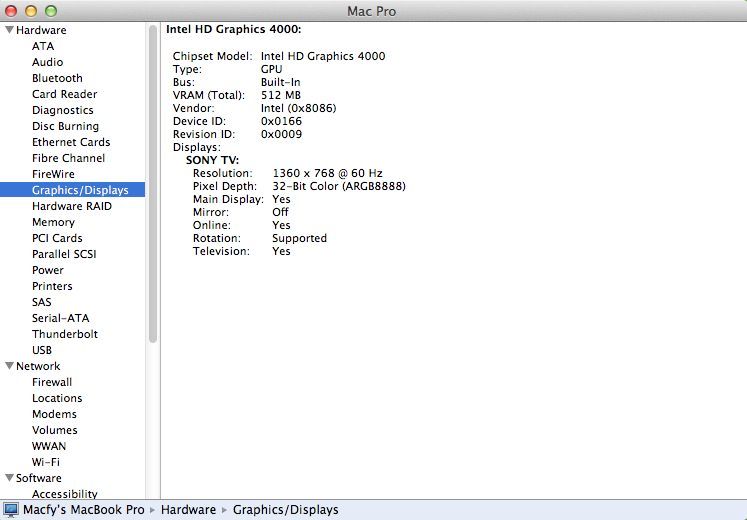This screenshot has height=520, width=747.
Task: Select WWAN under Network
Action: [x=49, y=446]
